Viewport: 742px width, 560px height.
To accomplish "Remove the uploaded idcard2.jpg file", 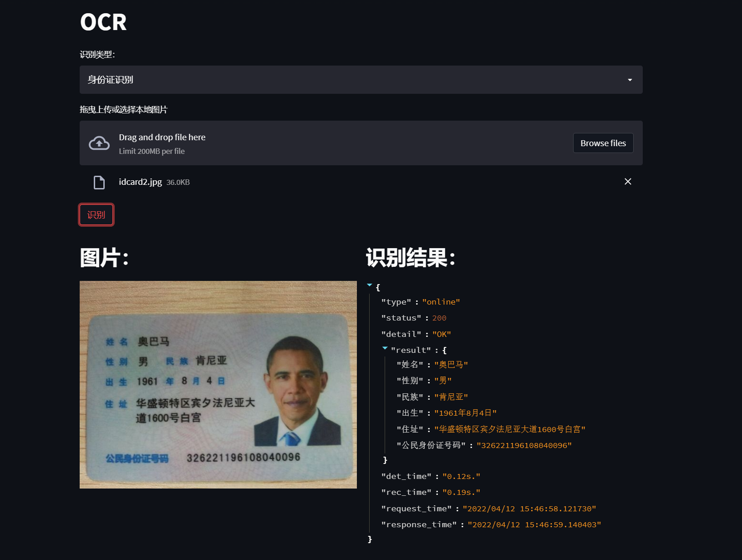I will pos(628,181).
